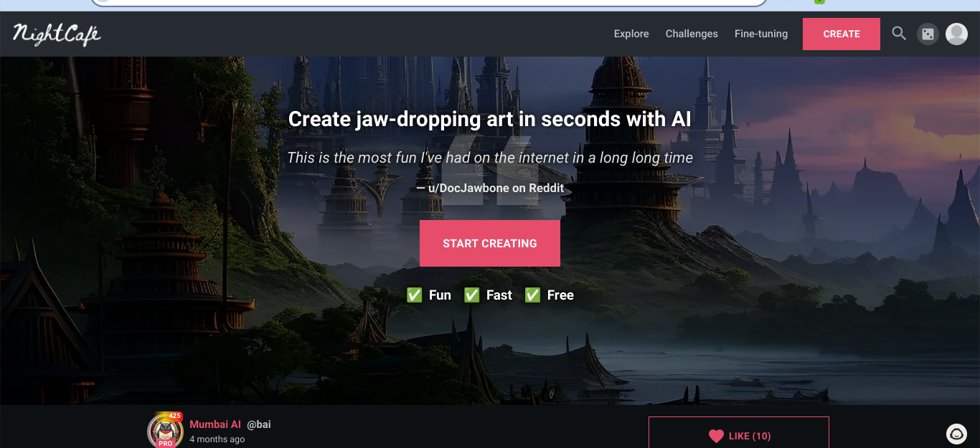The image size is (980, 448).
Task: Click the green extension icon in browser bar
Action: click(x=819, y=1)
